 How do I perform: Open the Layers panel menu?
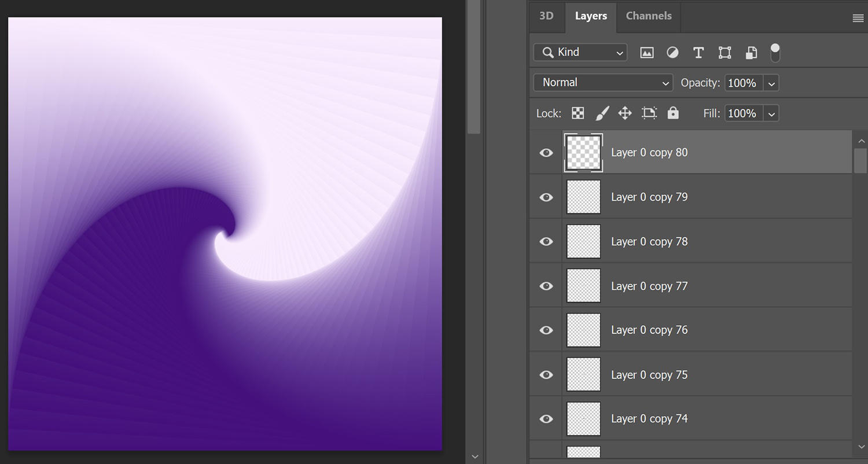point(858,18)
